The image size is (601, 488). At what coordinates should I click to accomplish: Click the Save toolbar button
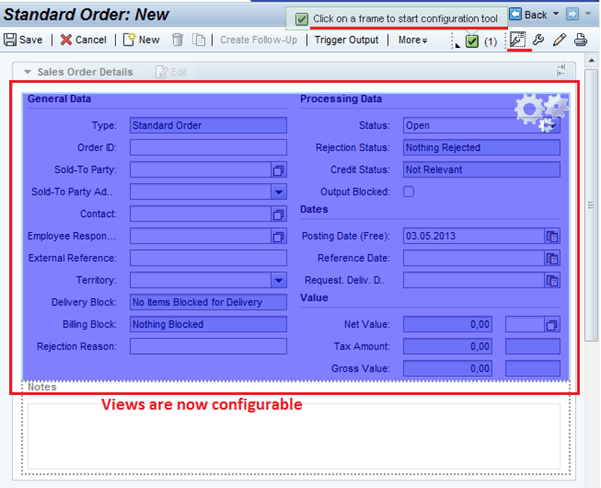(x=24, y=40)
